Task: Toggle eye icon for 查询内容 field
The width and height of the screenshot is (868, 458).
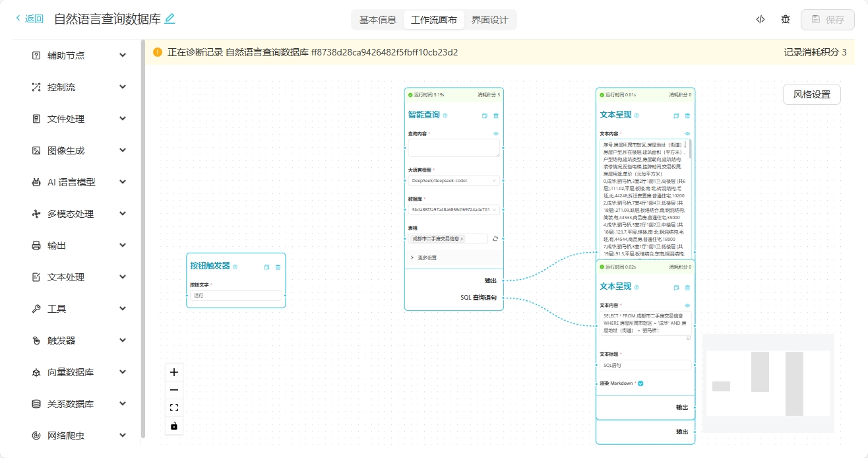Action: [496, 133]
